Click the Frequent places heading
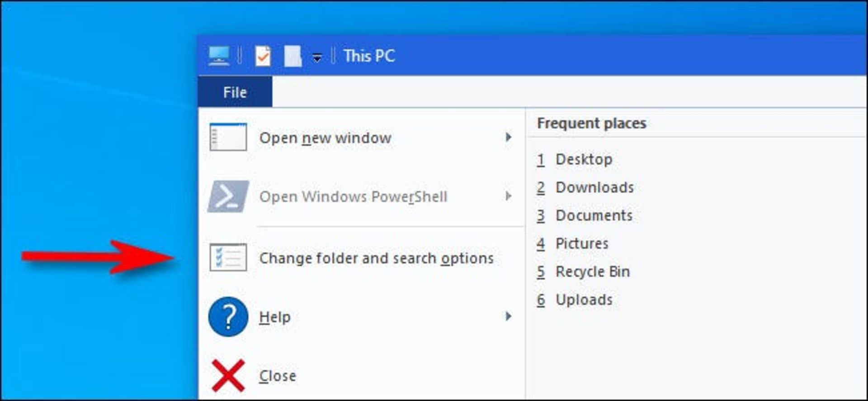This screenshot has width=868, height=401. pyautogui.click(x=592, y=123)
